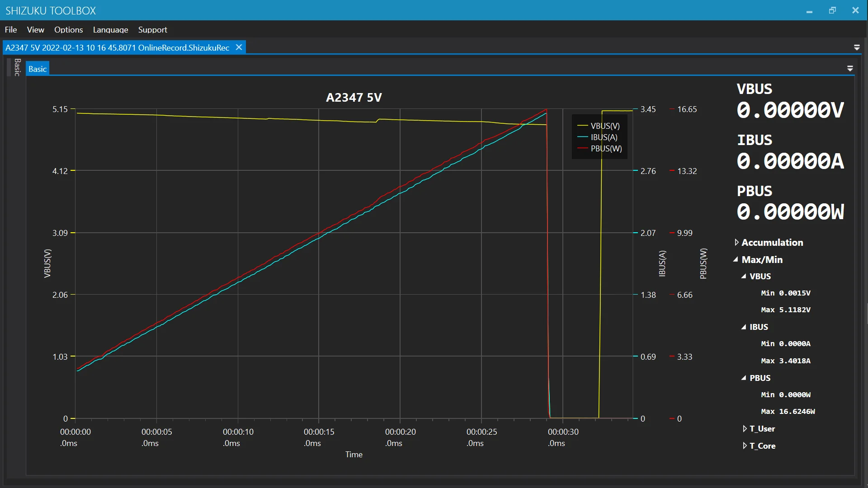Open the File menu
The height and width of the screenshot is (488, 868).
coord(11,30)
